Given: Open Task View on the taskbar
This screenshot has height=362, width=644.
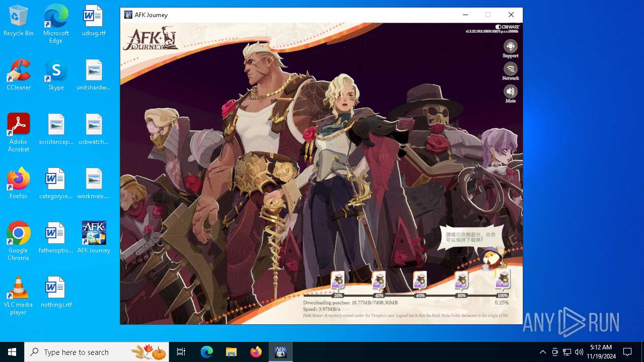Looking at the screenshot, I should coord(181,352).
